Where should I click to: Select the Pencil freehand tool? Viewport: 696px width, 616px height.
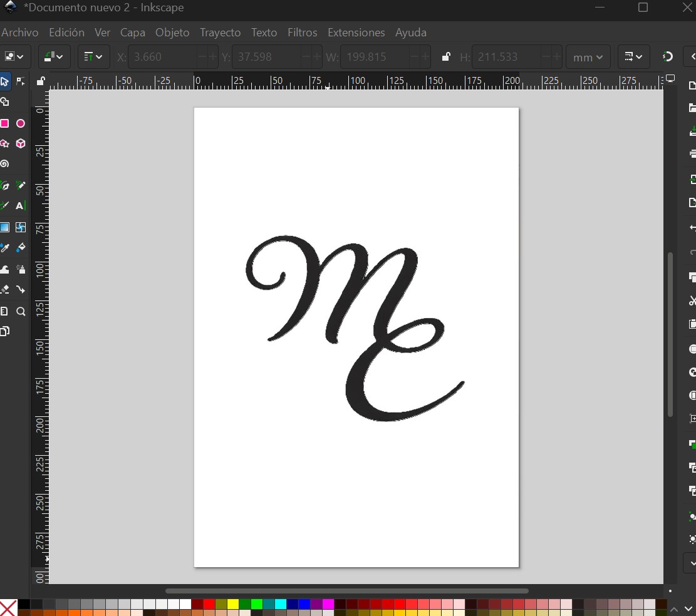tap(21, 185)
